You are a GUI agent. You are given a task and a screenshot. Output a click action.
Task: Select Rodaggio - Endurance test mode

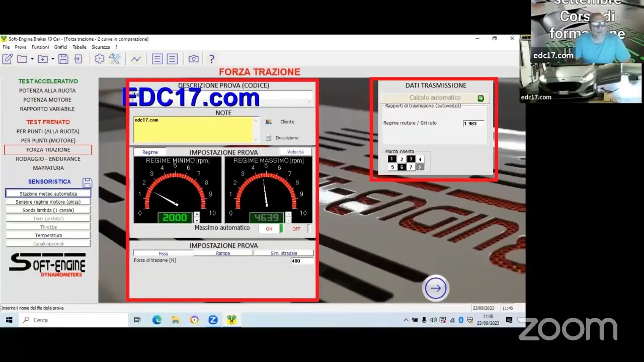point(48,159)
